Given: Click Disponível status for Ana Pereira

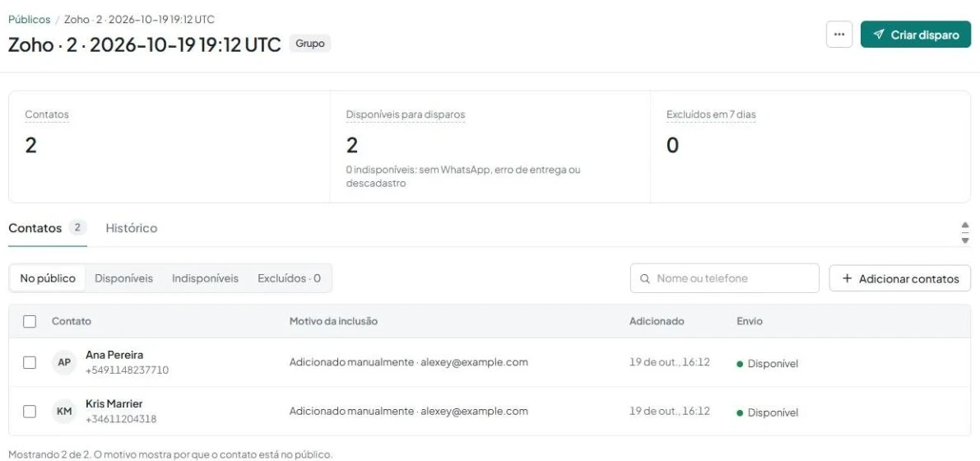Looking at the screenshot, I should click(768, 363).
